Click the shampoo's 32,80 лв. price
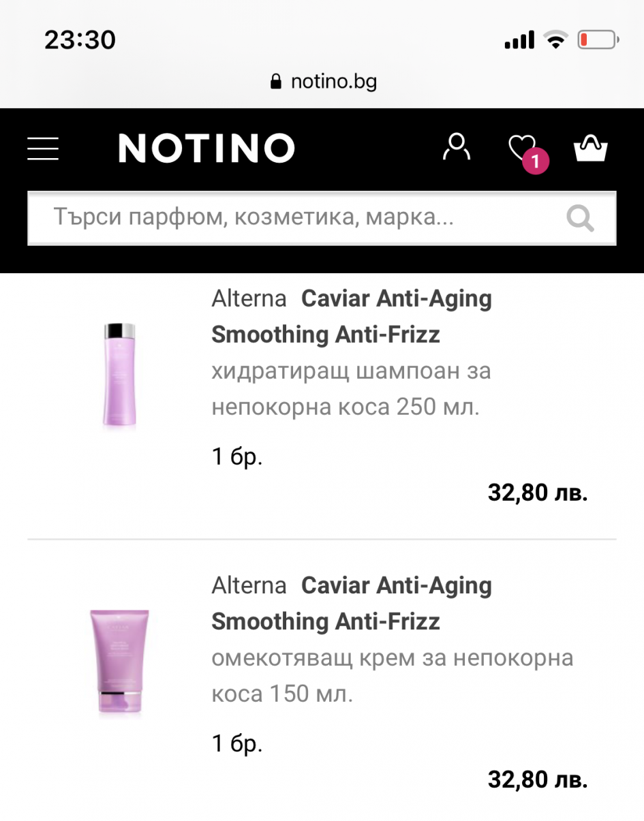644x821 pixels. 537,493
